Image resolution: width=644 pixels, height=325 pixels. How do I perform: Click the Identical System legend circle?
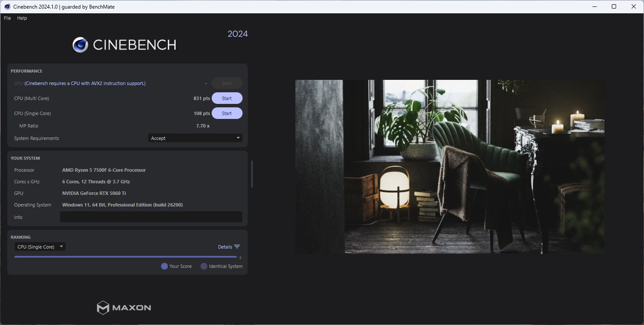click(204, 266)
